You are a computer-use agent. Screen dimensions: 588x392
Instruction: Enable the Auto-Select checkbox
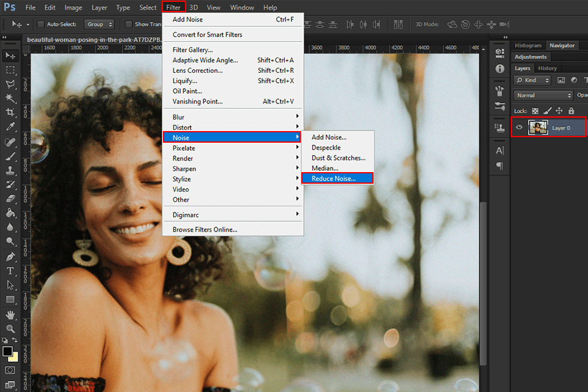pos(40,24)
